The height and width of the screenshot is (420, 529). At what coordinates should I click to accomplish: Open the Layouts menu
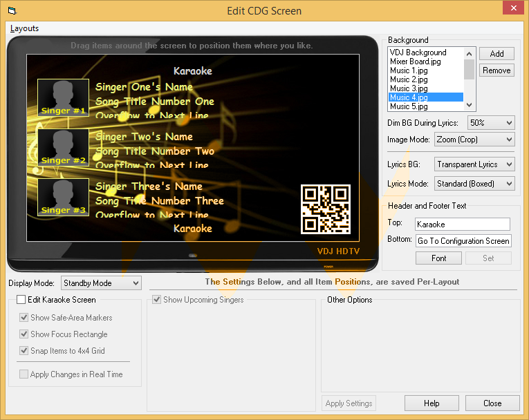(x=24, y=28)
